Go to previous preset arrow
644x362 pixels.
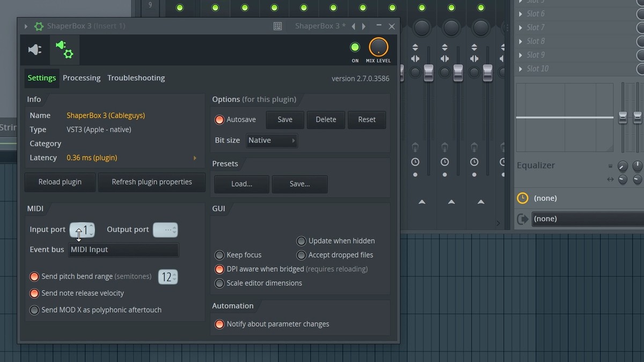tap(353, 26)
